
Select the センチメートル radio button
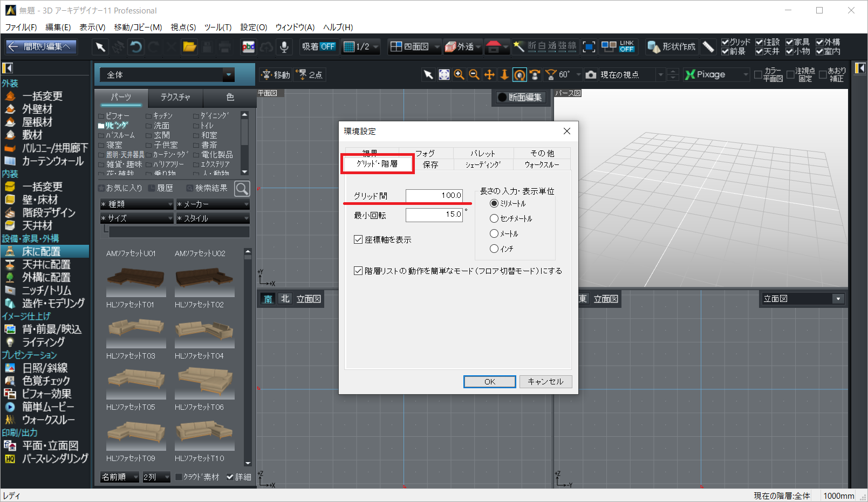tap(494, 218)
